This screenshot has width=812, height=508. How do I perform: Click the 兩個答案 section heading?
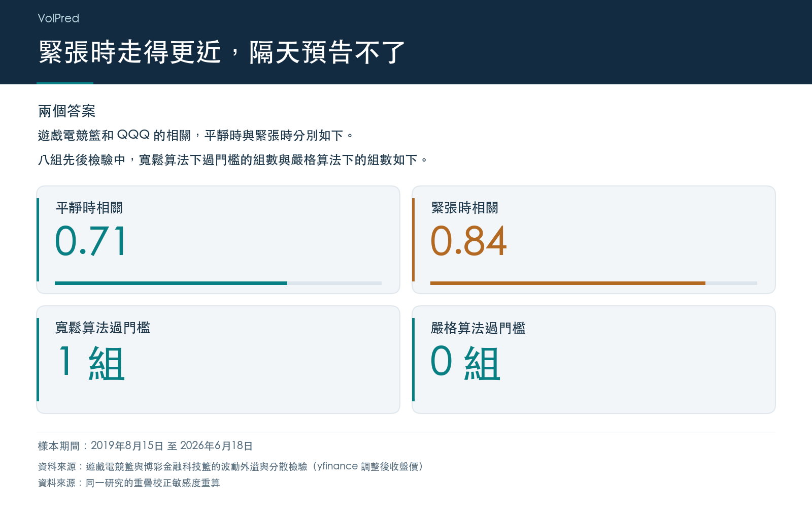click(x=66, y=111)
